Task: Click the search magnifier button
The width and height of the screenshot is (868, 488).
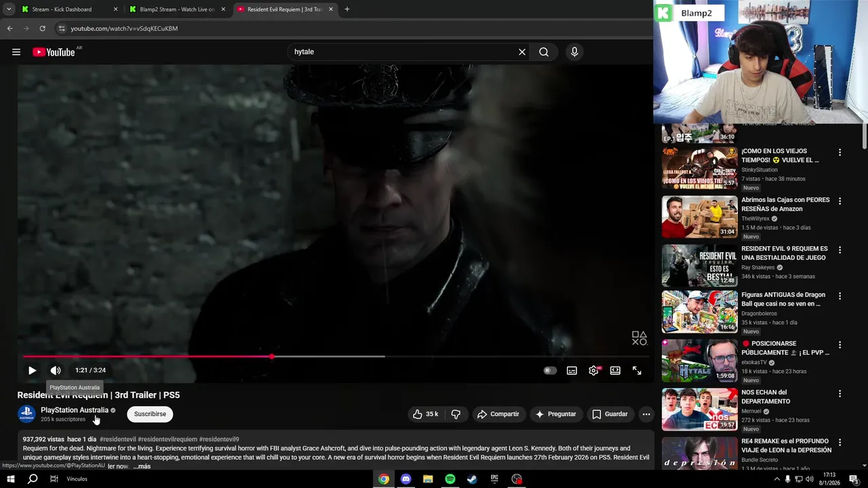Action: click(544, 52)
